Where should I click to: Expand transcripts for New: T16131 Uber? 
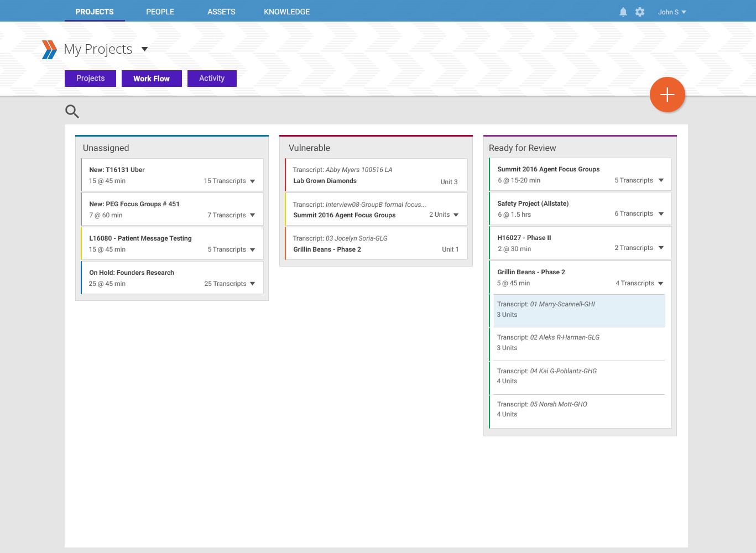click(x=252, y=181)
